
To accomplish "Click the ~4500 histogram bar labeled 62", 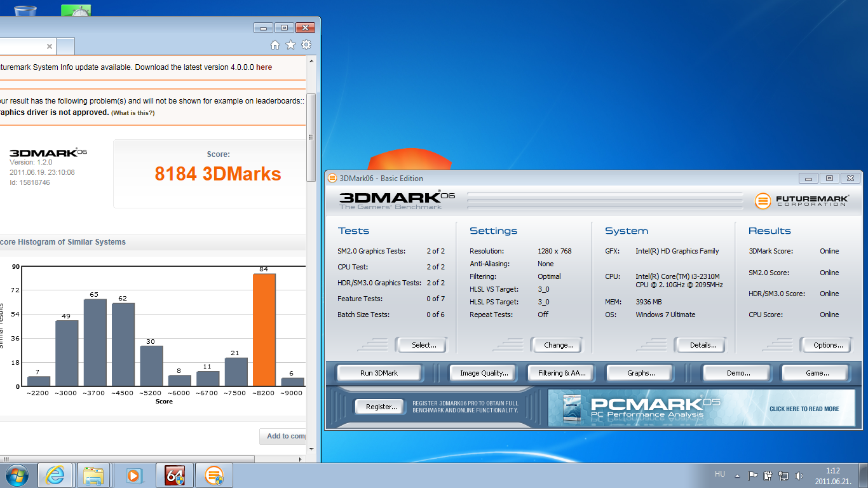I will click(123, 345).
